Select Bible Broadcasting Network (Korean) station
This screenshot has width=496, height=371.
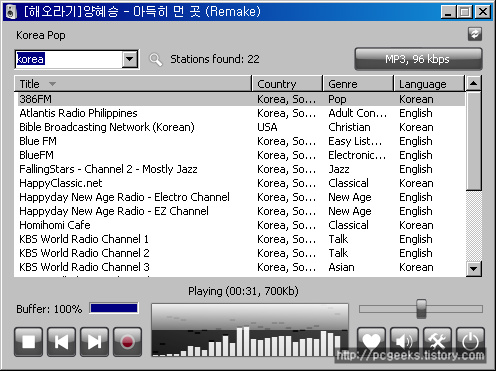241,127
